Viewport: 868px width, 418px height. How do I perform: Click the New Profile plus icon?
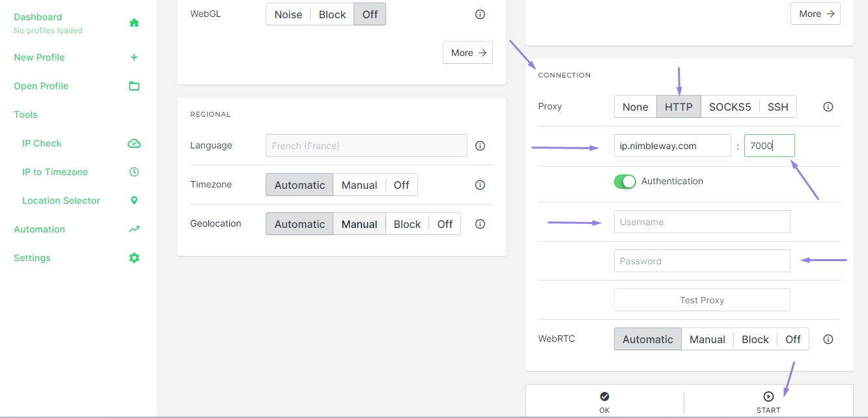point(134,57)
